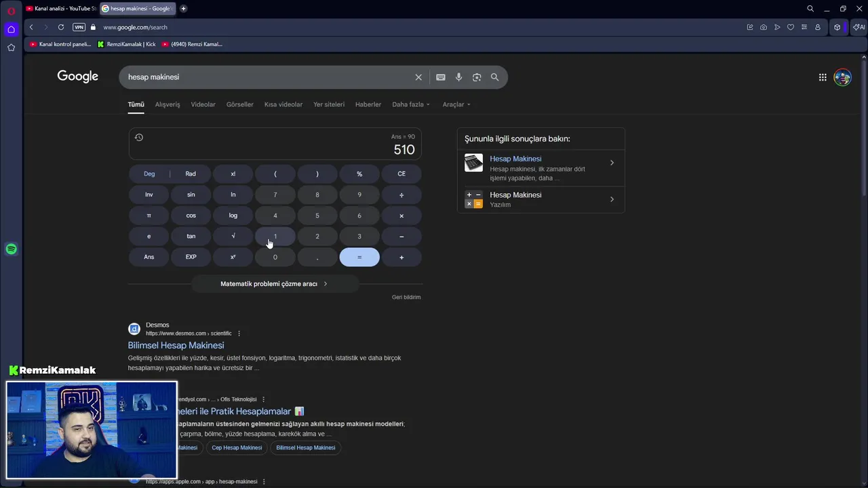
Task: Expand the Daha fazla dropdown
Action: [411, 104]
